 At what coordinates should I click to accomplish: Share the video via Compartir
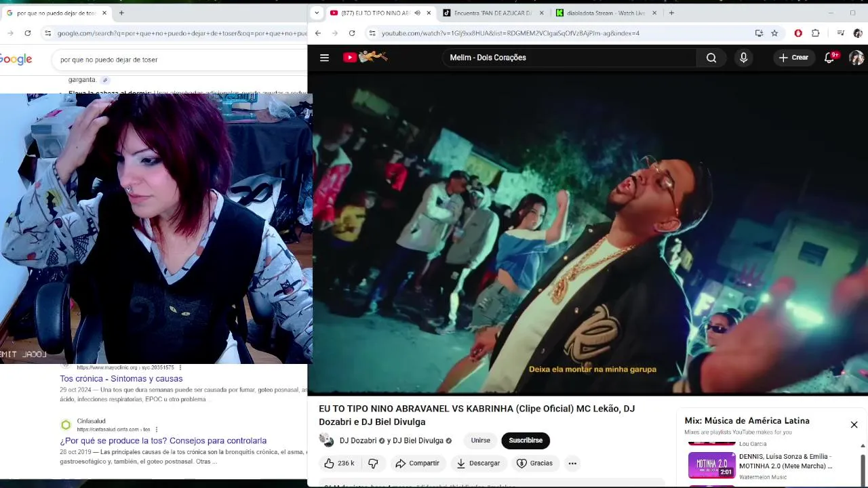coord(417,463)
